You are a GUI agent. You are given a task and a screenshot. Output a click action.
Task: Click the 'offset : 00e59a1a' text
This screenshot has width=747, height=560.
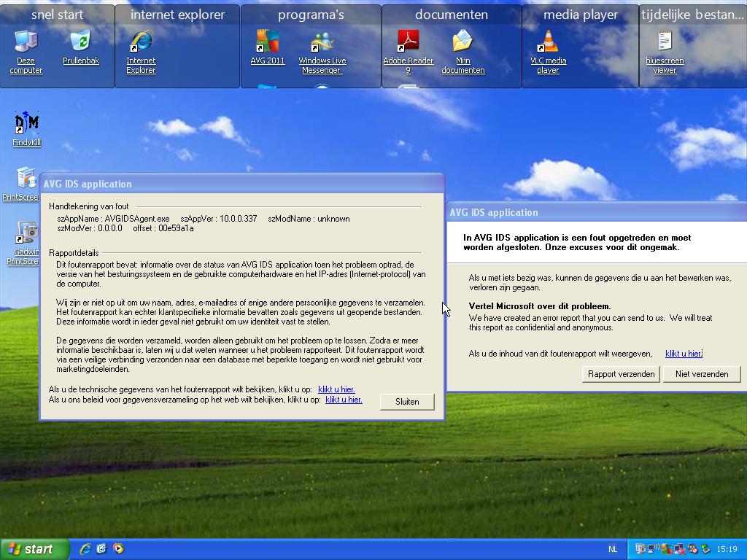(x=163, y=228)
